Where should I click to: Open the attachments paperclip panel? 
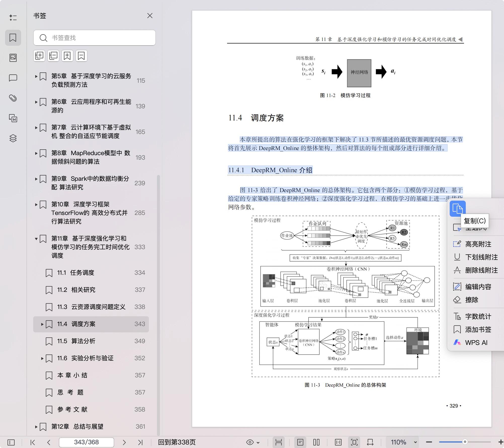(x=13, y=98)
